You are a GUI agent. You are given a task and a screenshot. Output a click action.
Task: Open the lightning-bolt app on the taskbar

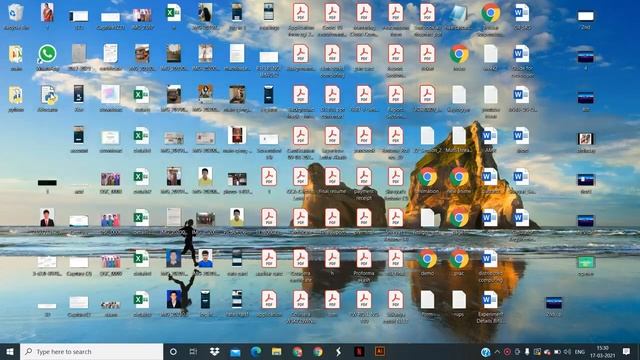click(338, 351)
